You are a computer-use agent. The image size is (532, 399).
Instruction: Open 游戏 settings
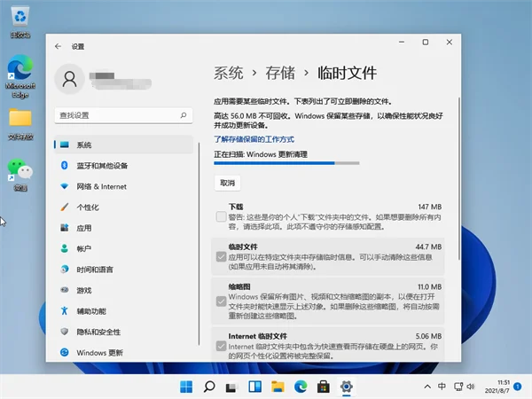pyautogui.click(x=123, y=290)
